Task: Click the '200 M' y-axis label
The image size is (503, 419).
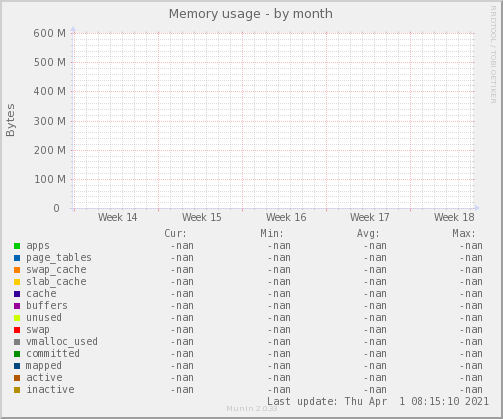Action: (49, 150)
